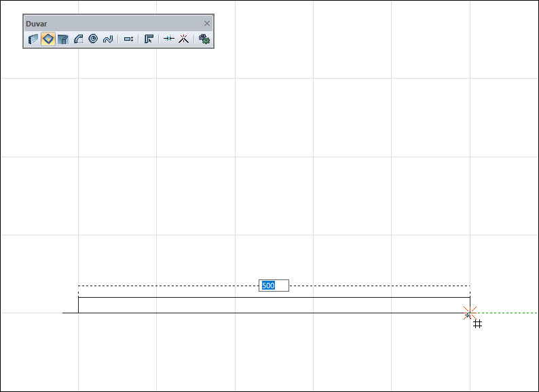This screenshot has height=392, width=539.
Task: Click the 500 length input field
Action: [x=274, y=286]
